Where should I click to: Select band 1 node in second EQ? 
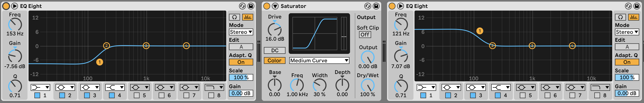pyautogui.click(x=480, y=31)
